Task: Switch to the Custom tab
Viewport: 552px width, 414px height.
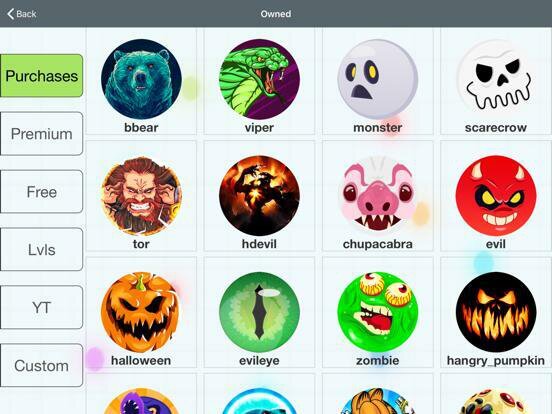Action: tap(42, 365)
